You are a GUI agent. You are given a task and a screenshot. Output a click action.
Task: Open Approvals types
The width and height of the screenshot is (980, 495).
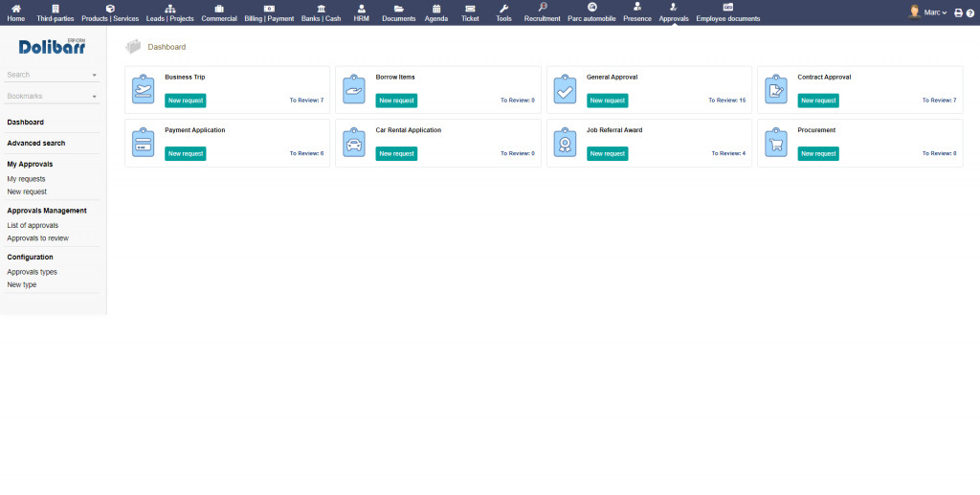point(32,272)
